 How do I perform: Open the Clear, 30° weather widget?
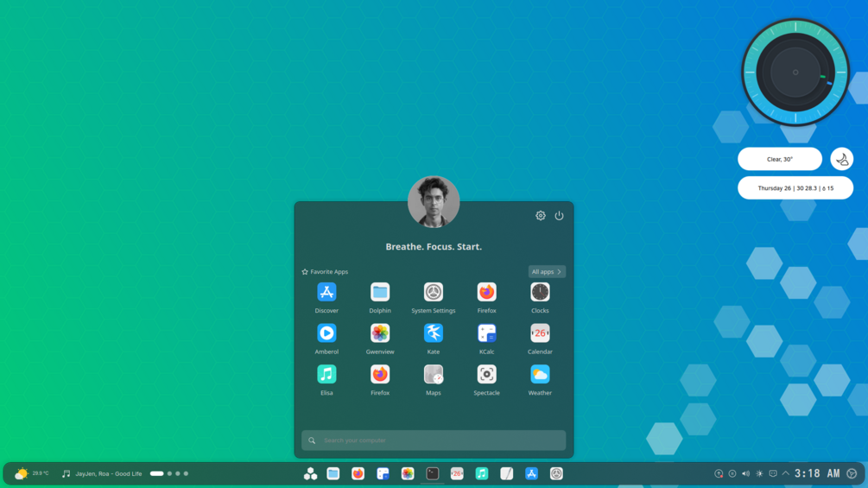779,159
